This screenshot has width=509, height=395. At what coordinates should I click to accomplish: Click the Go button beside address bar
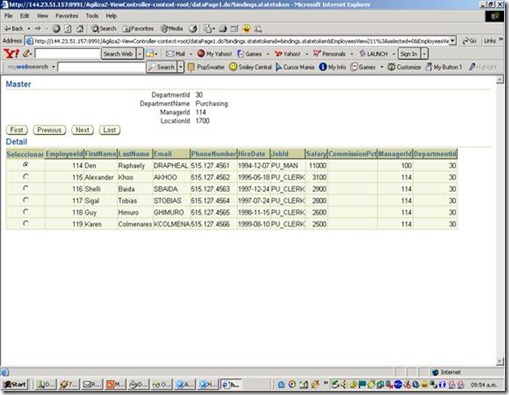point(470,41)
